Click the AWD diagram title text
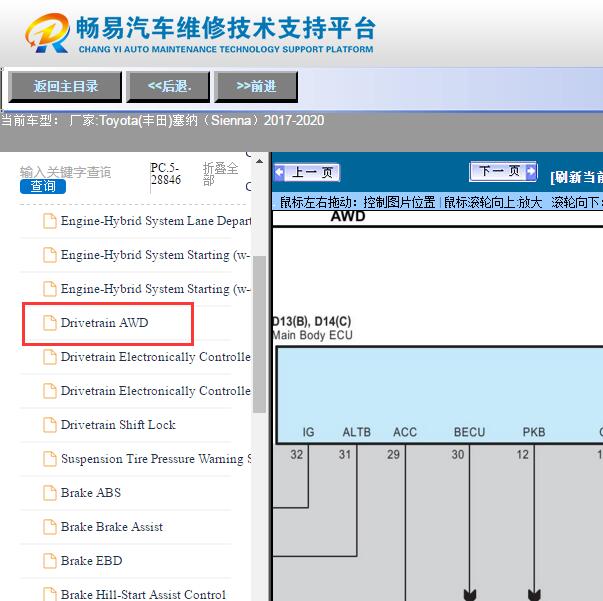Image resolution: width=603 pixels, height=601 pixels. (348, 216)
